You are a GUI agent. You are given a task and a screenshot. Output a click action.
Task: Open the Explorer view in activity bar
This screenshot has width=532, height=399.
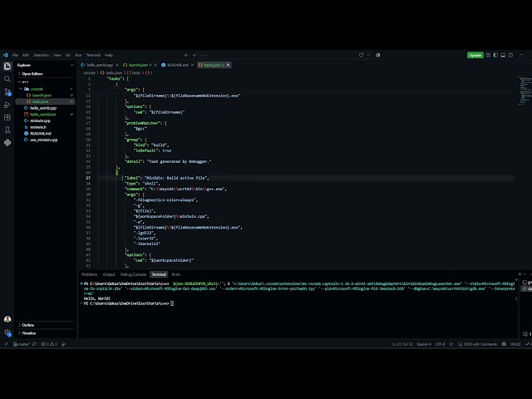click(7, 66)
